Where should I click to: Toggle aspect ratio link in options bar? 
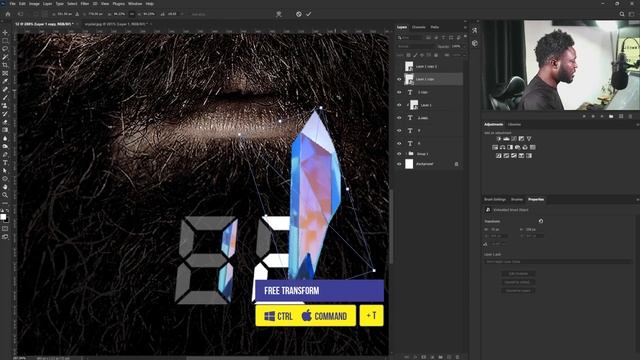tap(132, 14)
